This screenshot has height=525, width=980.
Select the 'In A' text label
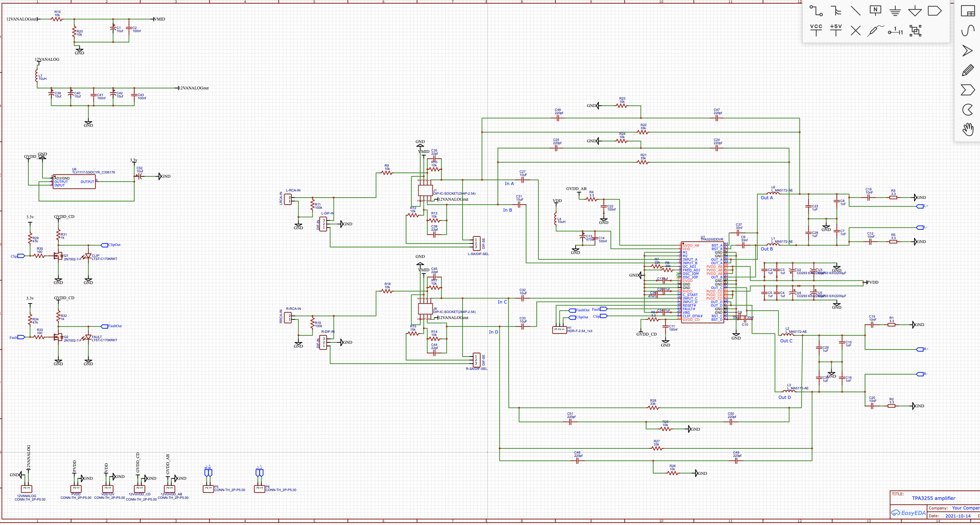coord(509,183)
